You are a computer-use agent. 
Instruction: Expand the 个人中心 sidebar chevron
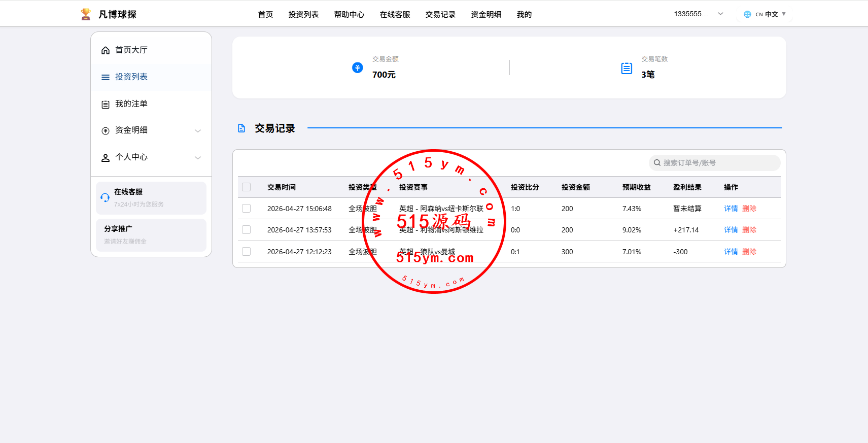pyautogui.click(x=198, y=157)
